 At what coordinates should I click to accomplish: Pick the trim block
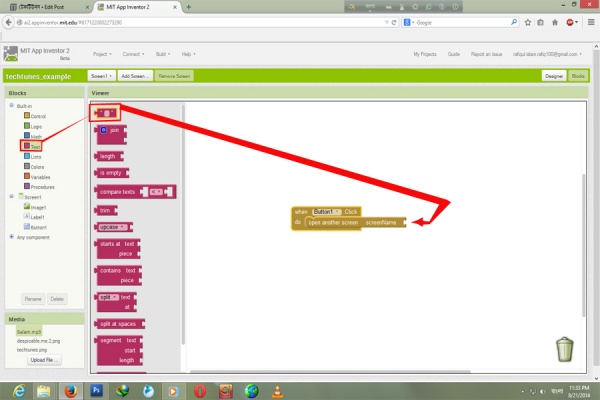pos(106,210)
